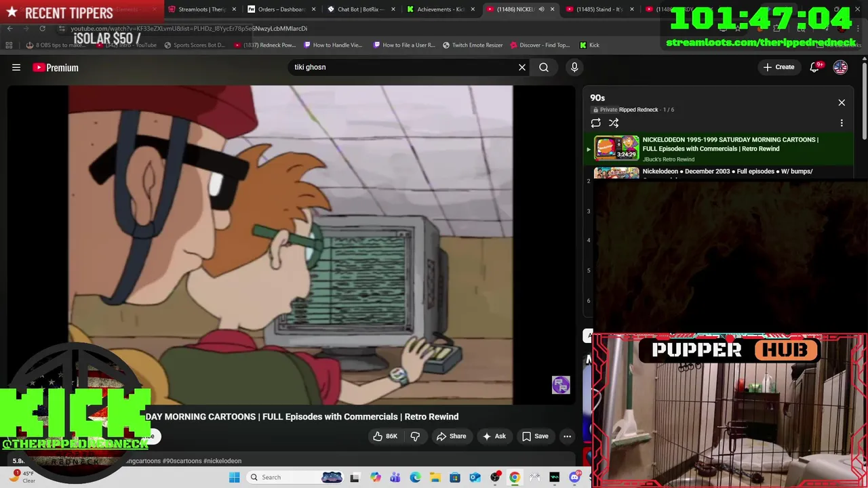The image size is (868, 488).
Task: Open the Twitch Emote Resizer bookmark
Action: (473, 45)
